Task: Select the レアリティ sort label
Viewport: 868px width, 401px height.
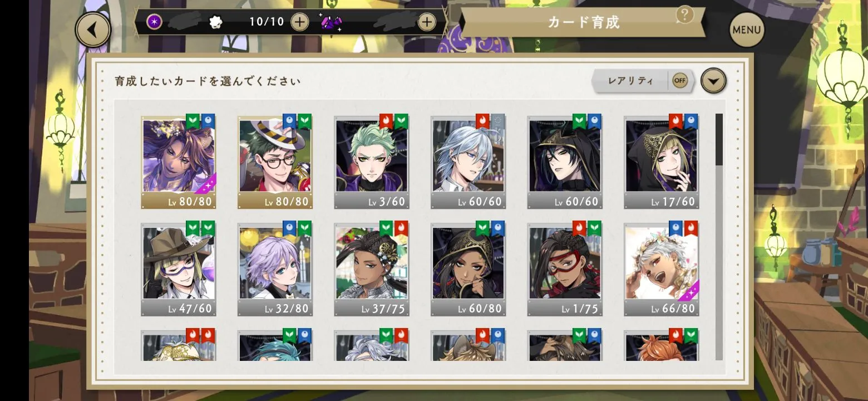Action: (x=631, y=81)
